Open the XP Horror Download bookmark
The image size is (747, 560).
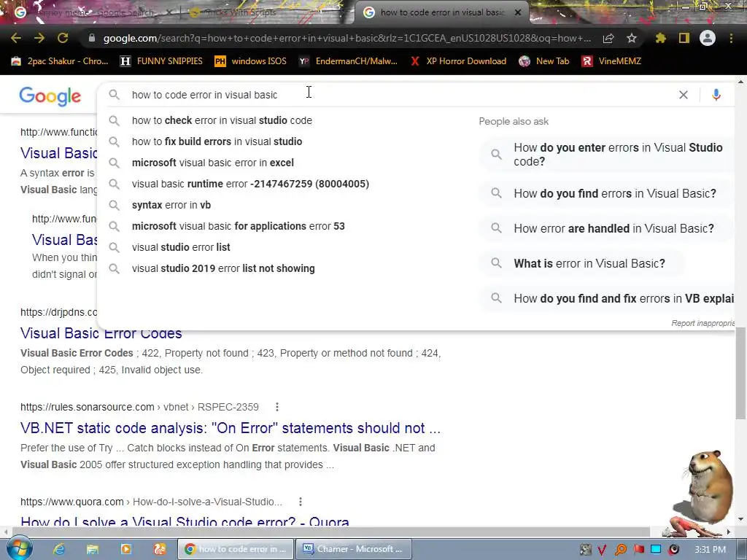pyautogui.click(x=459, y=61)
